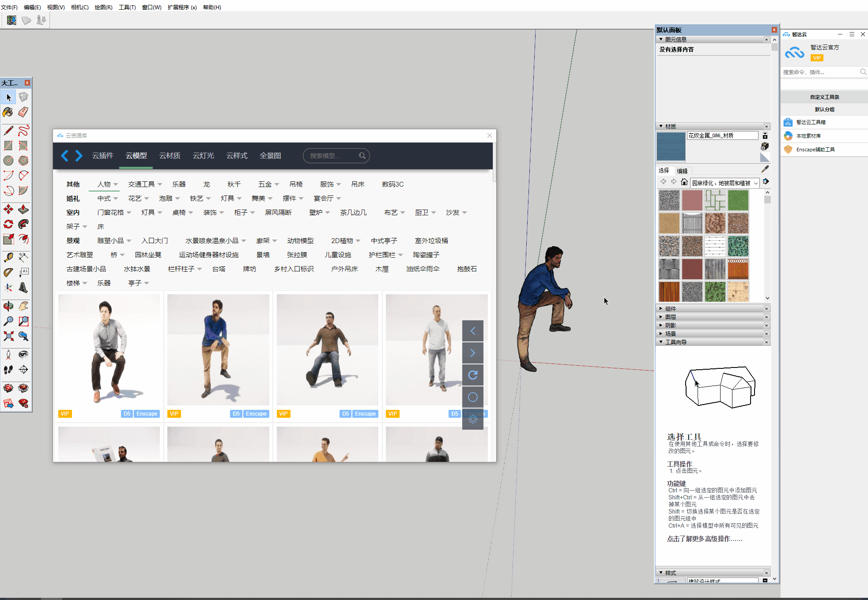This screenshot has height=600, width=868.
Task: Select the Eraser tool
Action: click(x=23, y=112)
